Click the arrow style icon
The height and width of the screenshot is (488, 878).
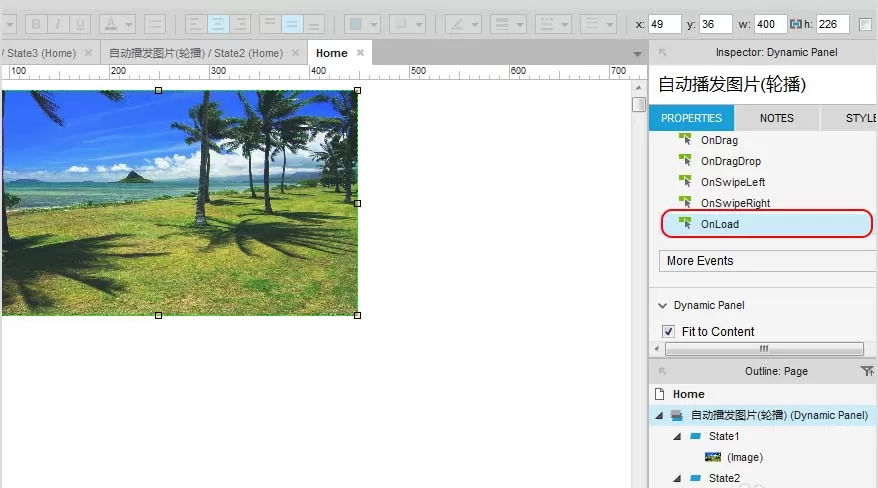pyautogui.click(x=592, y=24)
